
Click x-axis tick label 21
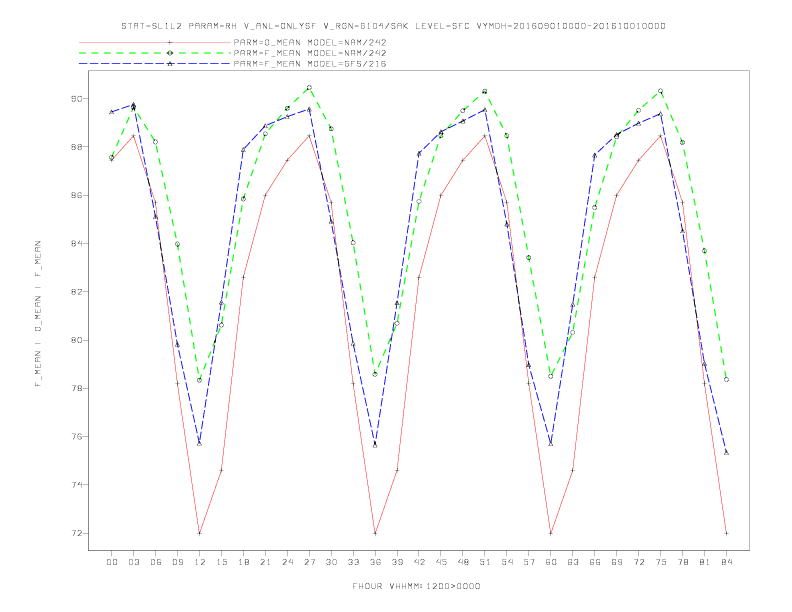pyautogui.click(x=265, y=562)
